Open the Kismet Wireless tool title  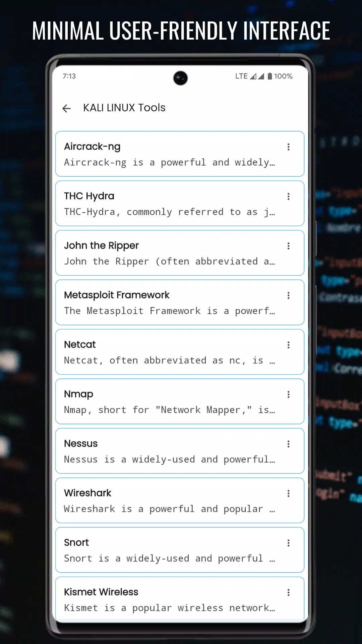[x=101, y=592]
